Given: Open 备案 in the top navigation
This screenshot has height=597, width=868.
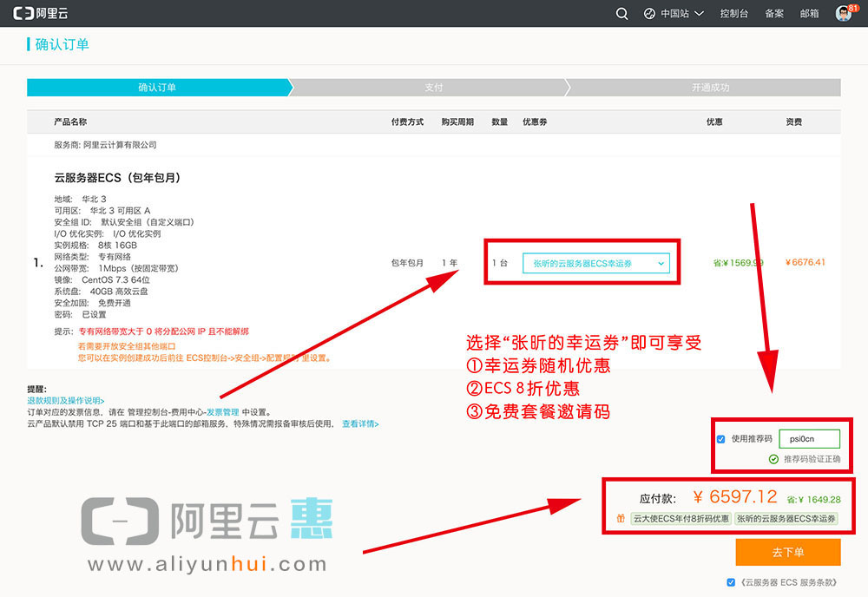Looking at the screenshot, I should pos(774,13).
